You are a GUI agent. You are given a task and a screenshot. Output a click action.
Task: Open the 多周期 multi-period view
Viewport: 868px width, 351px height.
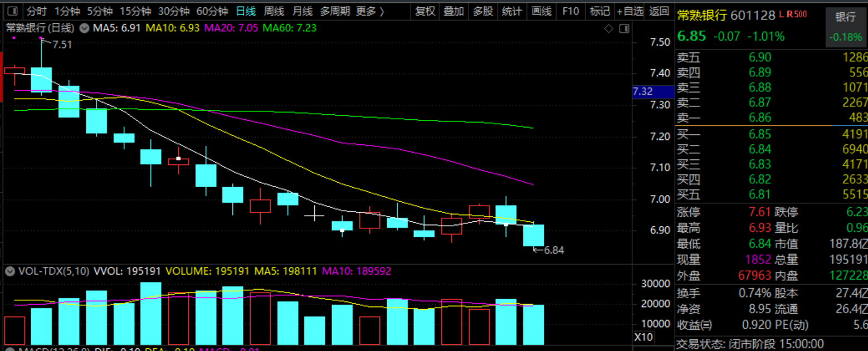coord(335,11)
